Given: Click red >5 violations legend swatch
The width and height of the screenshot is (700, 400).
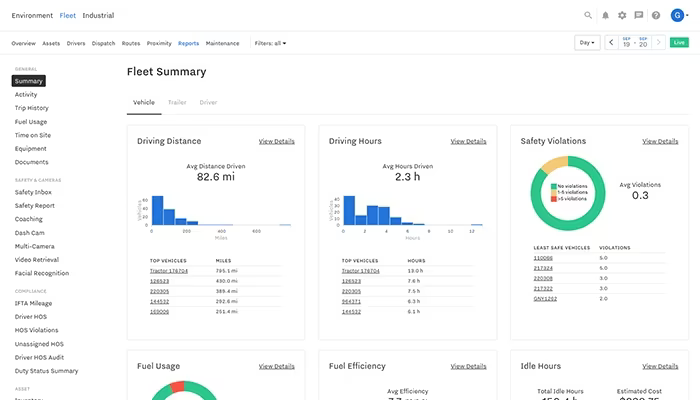Looking at the screenshot, I should [554, 199].
